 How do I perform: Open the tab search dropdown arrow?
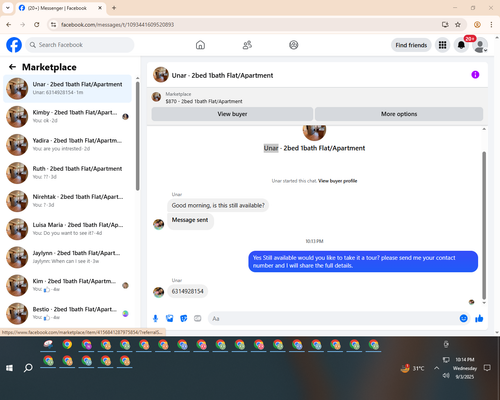click(7, 8)
